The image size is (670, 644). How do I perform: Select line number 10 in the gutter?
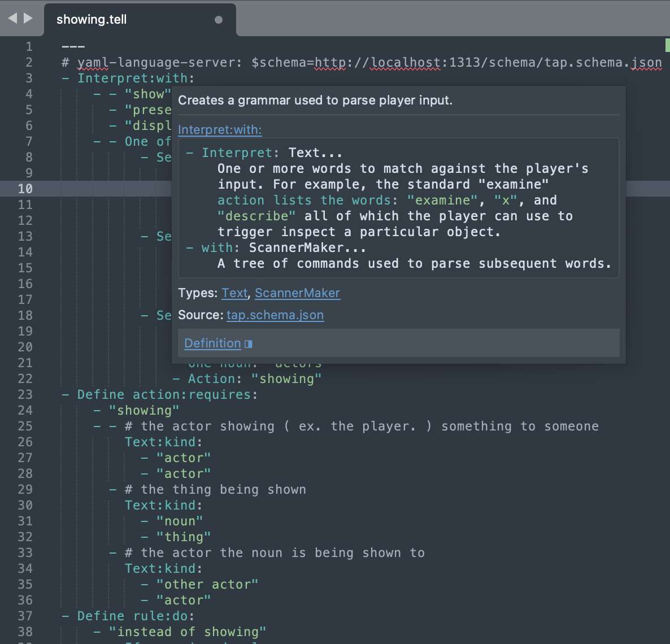point(25,189)
